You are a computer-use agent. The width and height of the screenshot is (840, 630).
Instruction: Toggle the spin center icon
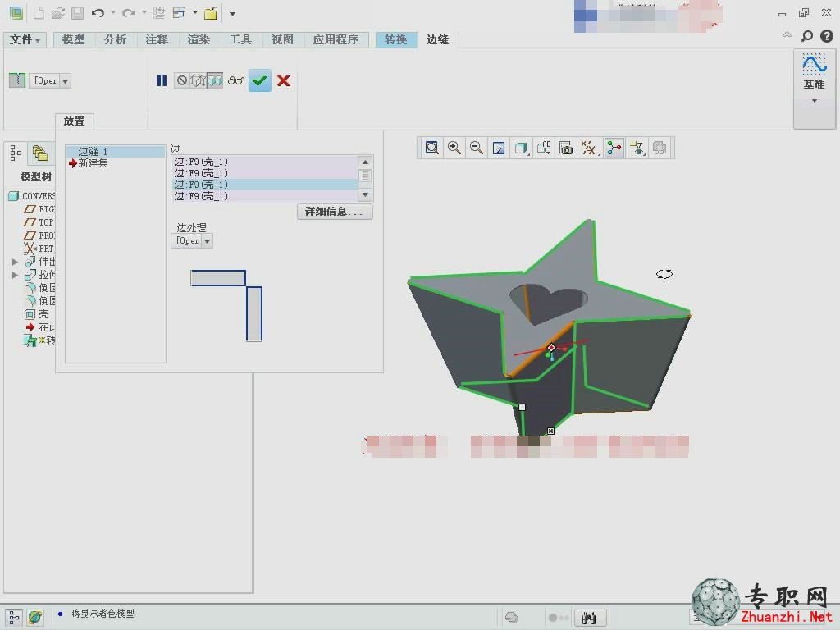614,148
